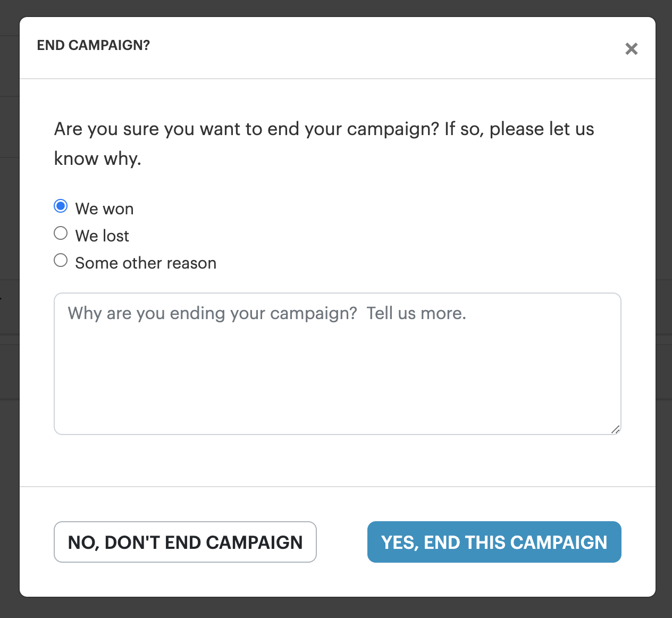Screen dimensions: 672x618
Task: Click the dimmed backdrop below the dialog
Action: (336, 608)
